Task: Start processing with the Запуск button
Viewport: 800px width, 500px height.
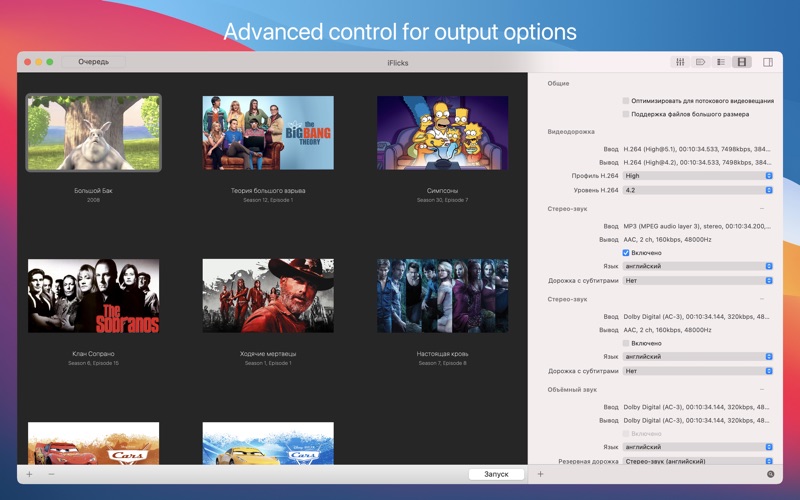Action: click(496, 474)
